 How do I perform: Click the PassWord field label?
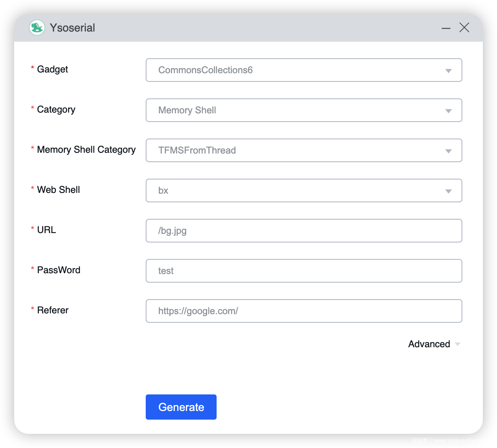click(x=59, y=270)
